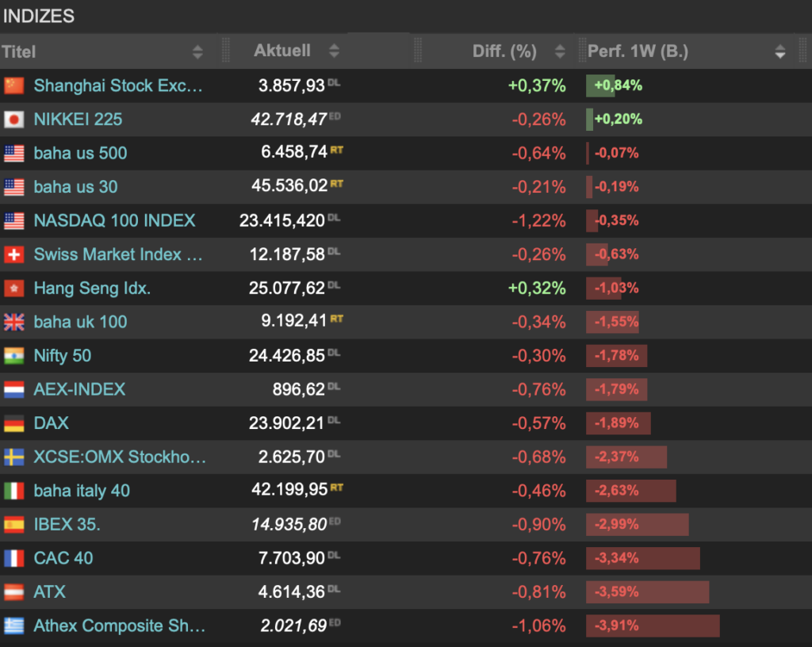Click NASDAQ change -1,22%

pos(538,221)
